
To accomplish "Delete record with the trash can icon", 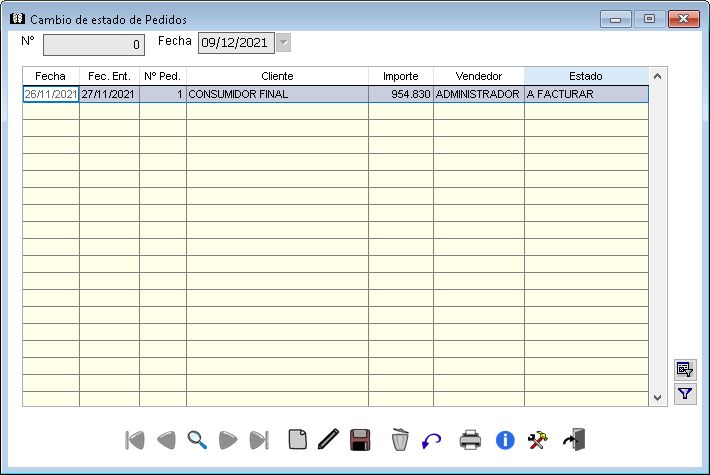I will (400, 439).
